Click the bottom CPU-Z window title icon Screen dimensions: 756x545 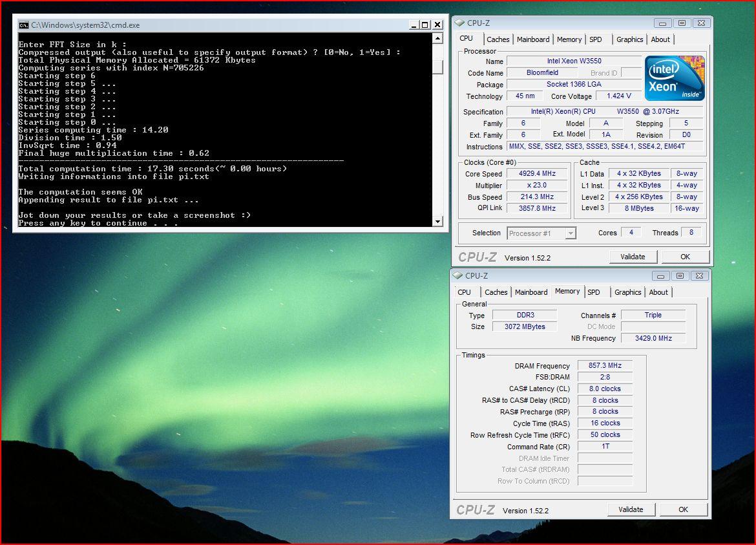tap(457, 275)
